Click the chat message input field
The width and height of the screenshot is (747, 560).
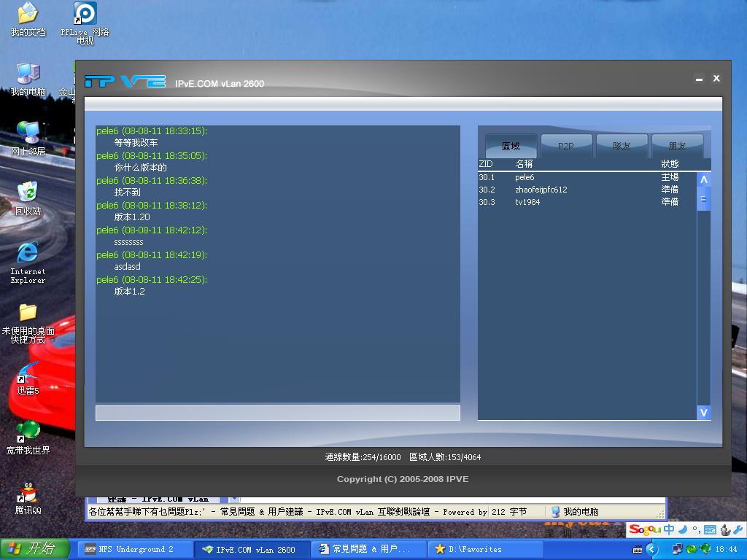click(277, 413)
